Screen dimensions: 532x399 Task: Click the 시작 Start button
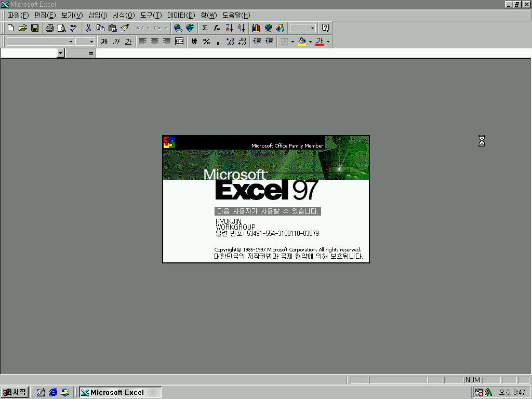[15, 392]
